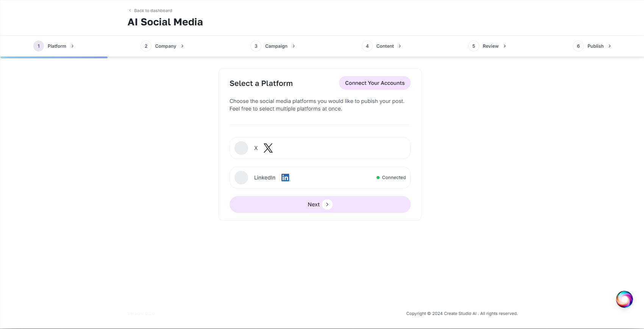Click the back arrow beside Back to dashboard
The height and width of the screenshot is (329, 644).
click(130, 11)
